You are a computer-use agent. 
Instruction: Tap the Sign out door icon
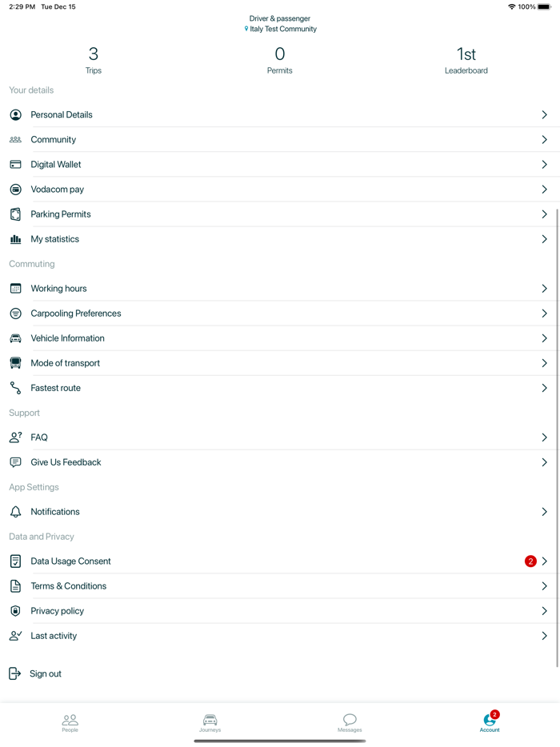[x=14, y=674]
